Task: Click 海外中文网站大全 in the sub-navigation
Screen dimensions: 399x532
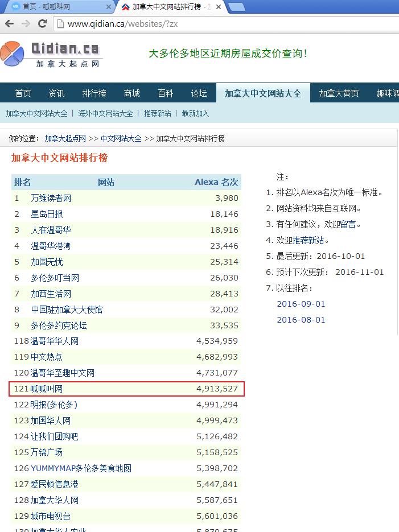Action: pos(105,113)
